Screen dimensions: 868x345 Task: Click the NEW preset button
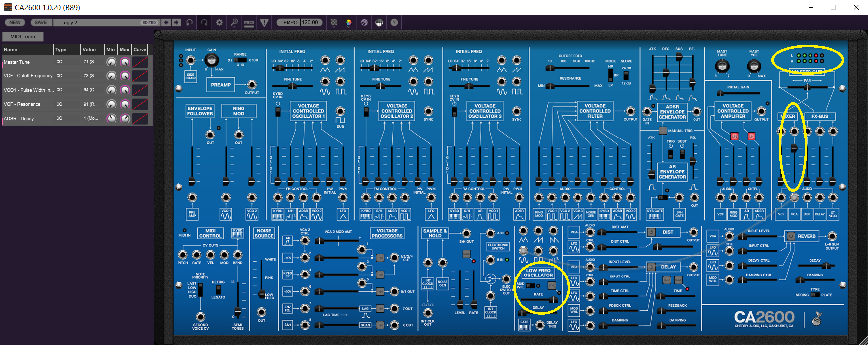[15, 22]
